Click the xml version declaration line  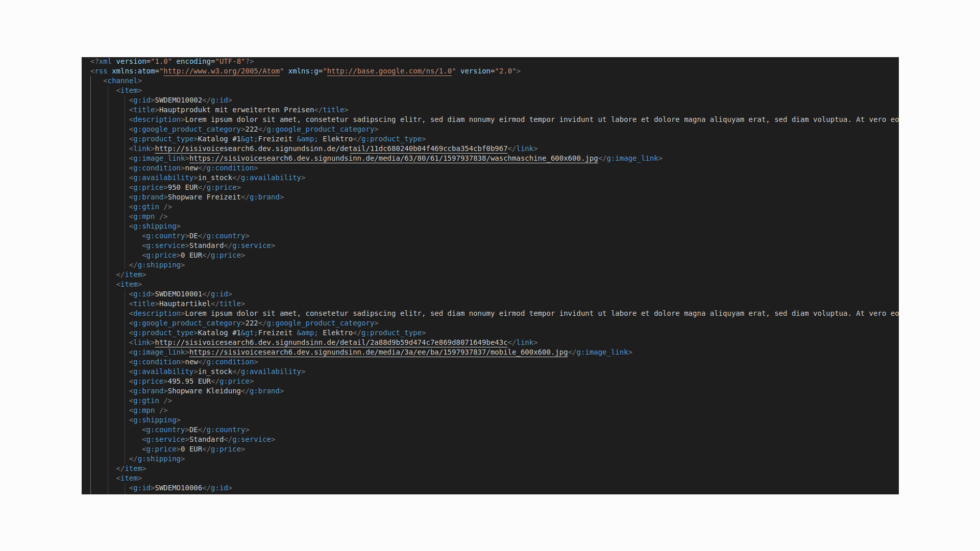click(x=172, y=61)
